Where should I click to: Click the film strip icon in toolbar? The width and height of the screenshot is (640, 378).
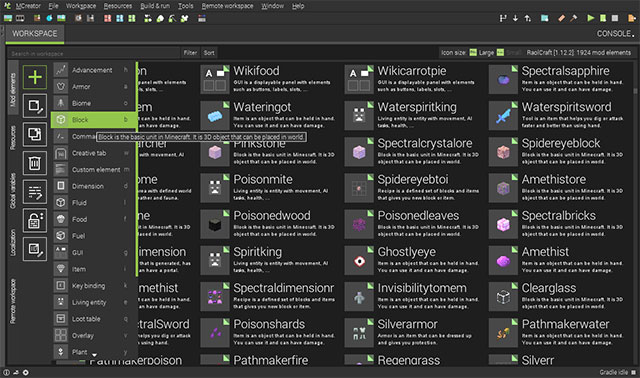point(20,18)
